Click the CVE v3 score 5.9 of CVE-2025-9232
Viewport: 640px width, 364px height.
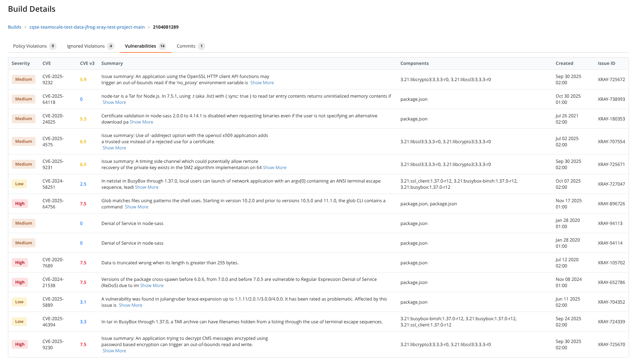pos(83,79)
